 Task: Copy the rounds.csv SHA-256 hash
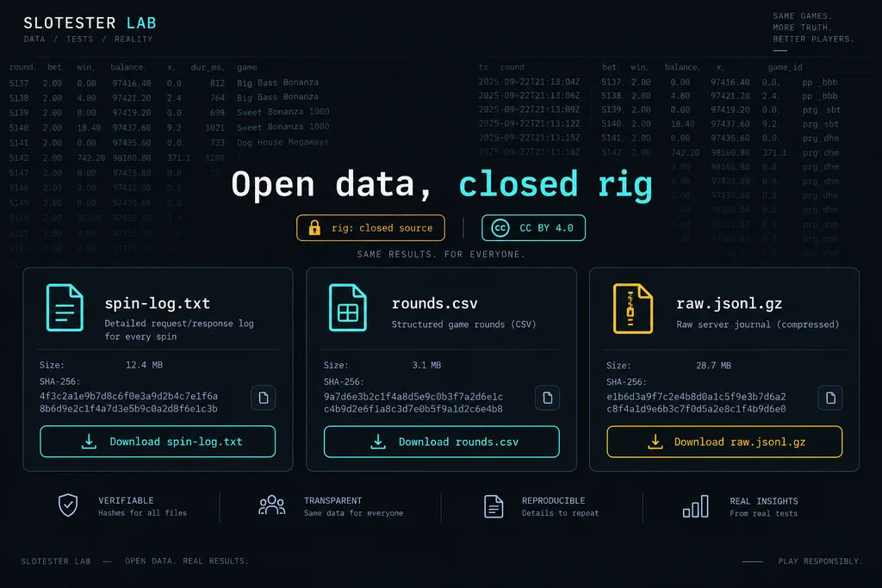[x=547, y=398]
